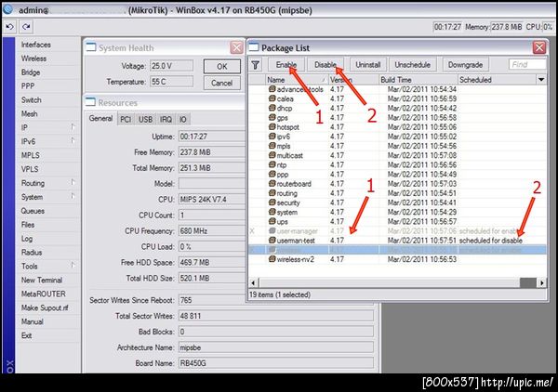Select the system package icon

[x=272, y=212]
